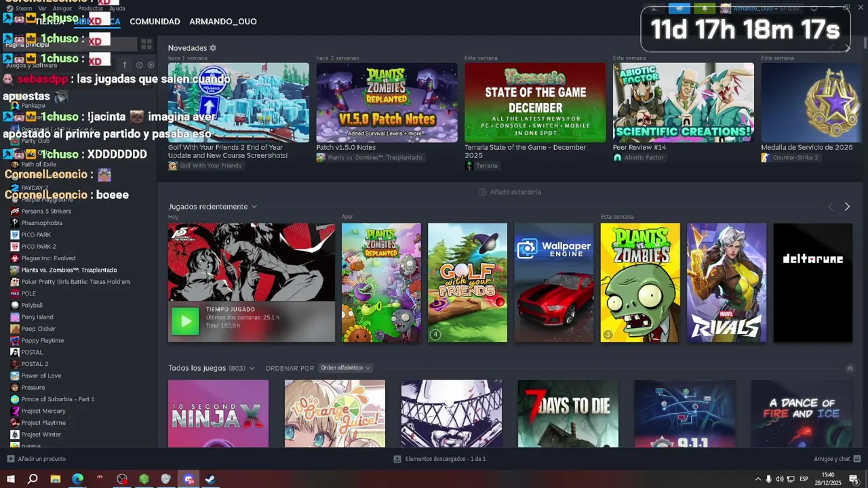The image size is (868, 488).
Task: Click Añadir un producto
Action: (x=37, y=459)
